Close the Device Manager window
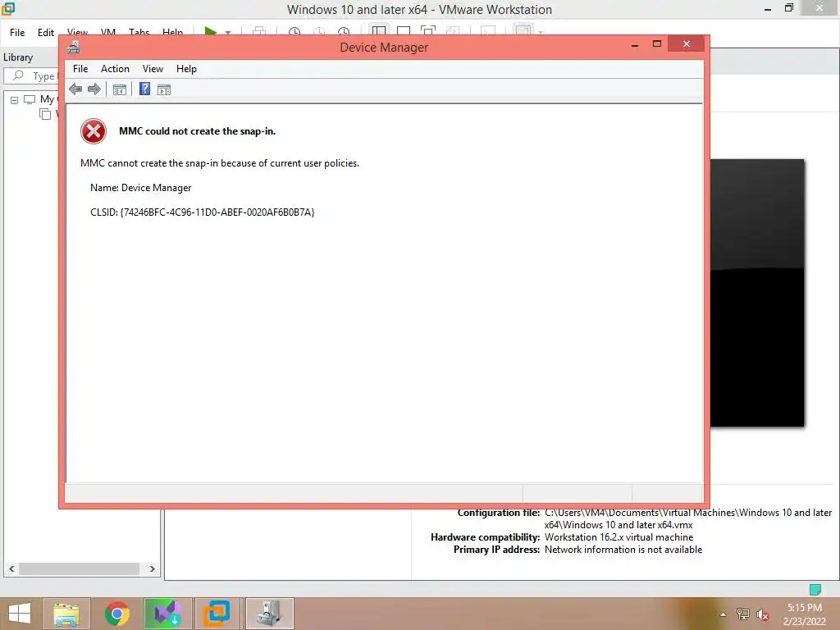The width and height of the screenshot is (840, 630). click(x=687, y=44)
